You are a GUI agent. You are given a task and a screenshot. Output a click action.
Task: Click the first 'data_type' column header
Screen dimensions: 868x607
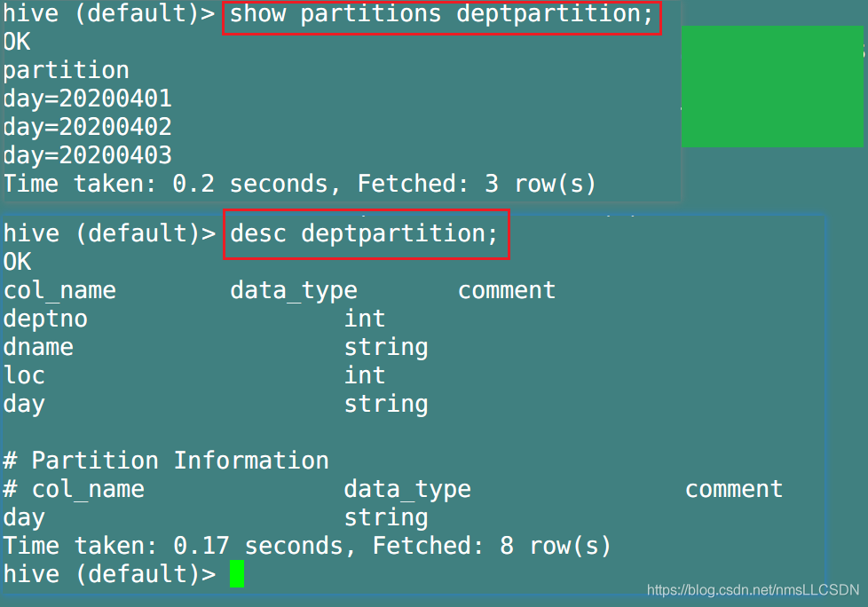[x=294, y=291]
